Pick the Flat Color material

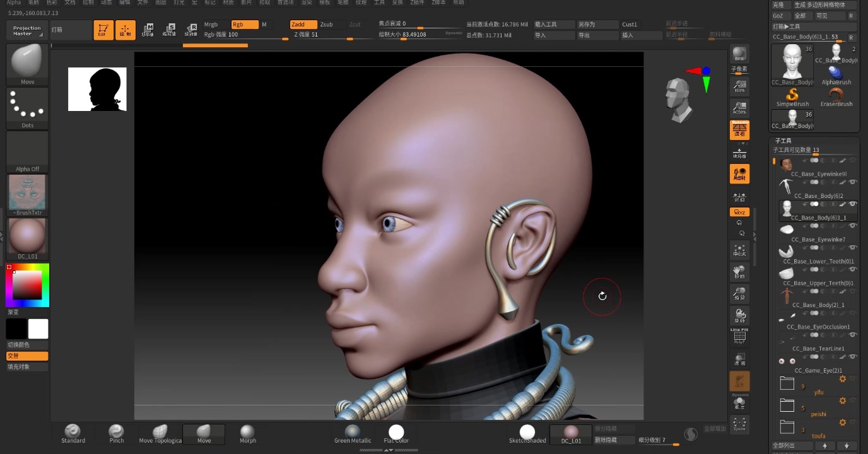click(396, 434)
